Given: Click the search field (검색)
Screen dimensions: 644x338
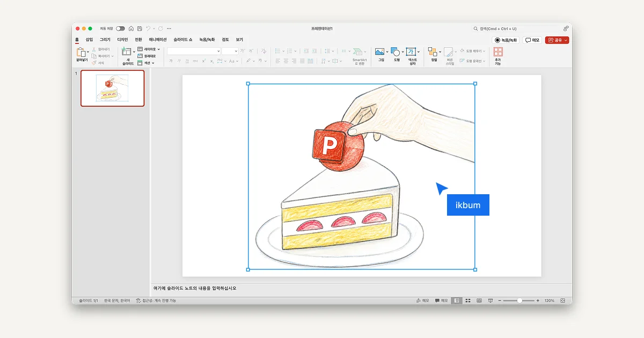Looking at the screenshot, I should pos(515,28).
